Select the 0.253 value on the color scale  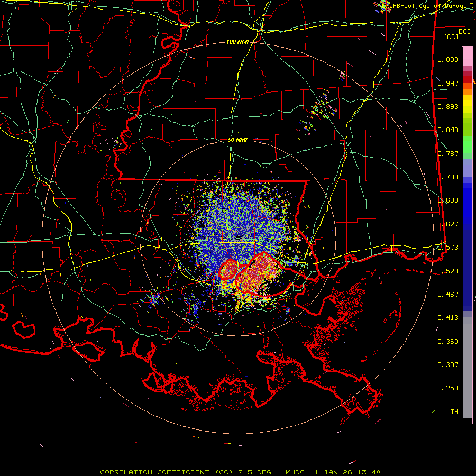[x=448, y=388]
